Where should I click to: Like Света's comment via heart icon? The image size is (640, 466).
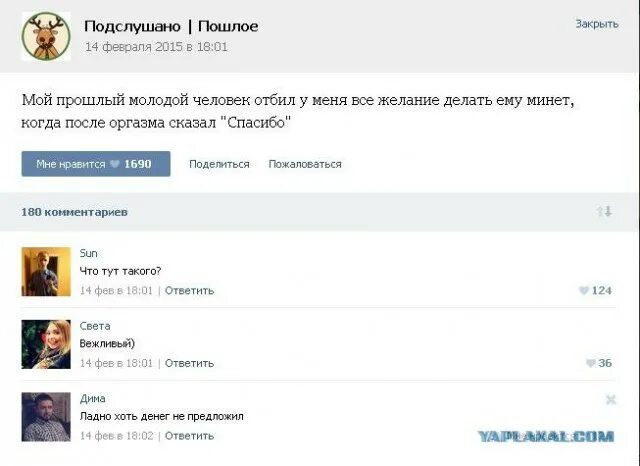coord(590,363)
